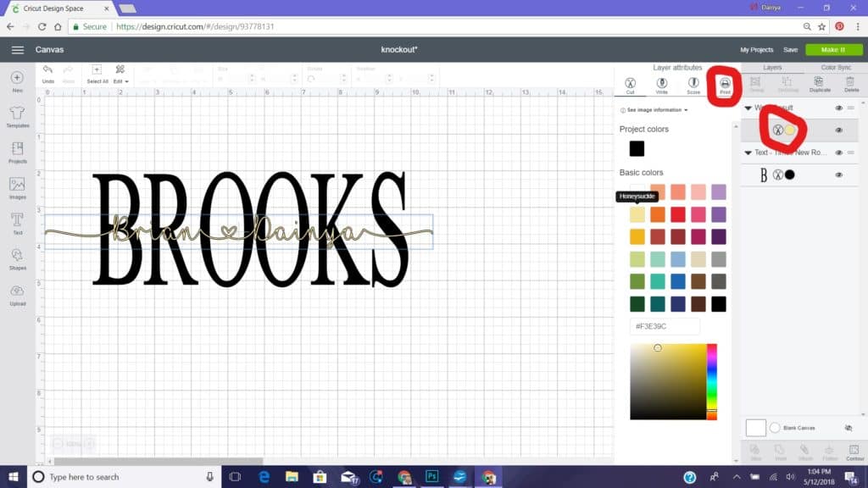Open the Chrome menu with three dots
868x488 pixels.
pos(858,26)
